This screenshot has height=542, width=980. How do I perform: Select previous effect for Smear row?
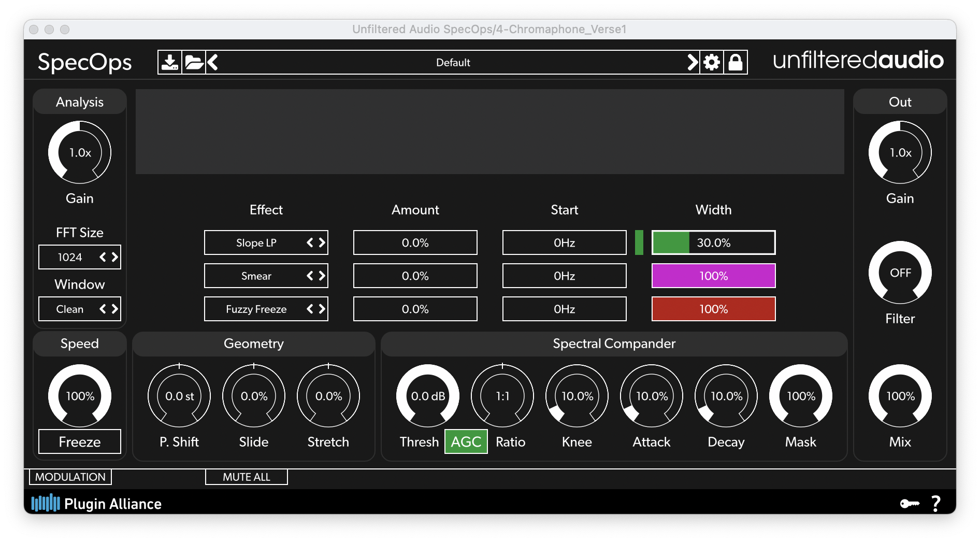pyautogui.click(x=310, y=276)
